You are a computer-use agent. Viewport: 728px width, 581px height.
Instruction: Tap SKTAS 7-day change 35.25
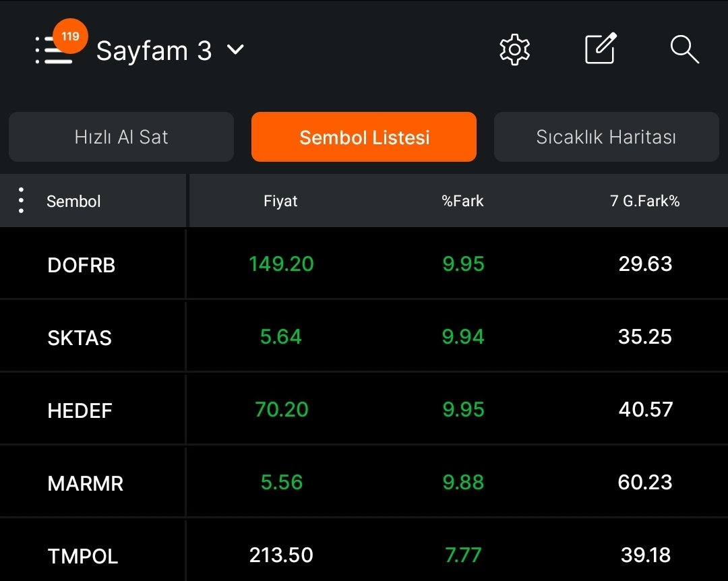pos(645,337)
